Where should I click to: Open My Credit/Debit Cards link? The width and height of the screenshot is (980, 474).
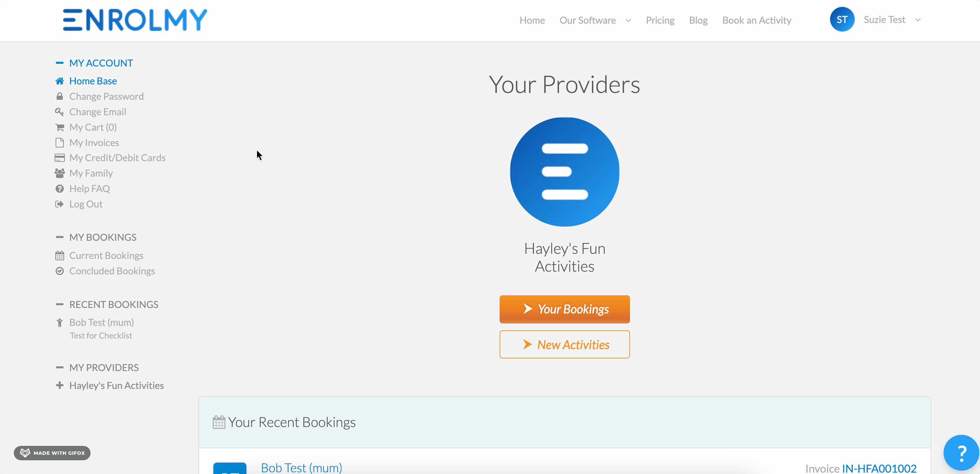click(117, 158)
